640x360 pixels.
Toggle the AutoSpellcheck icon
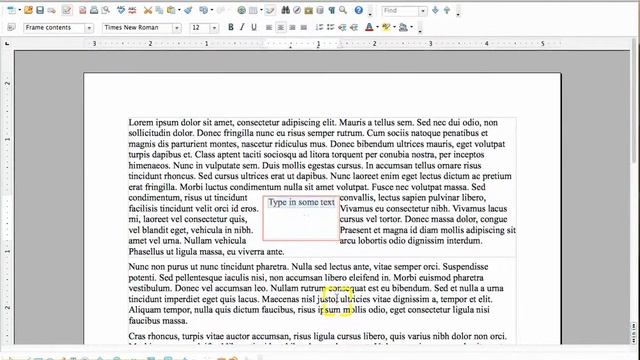coord(132,10)
